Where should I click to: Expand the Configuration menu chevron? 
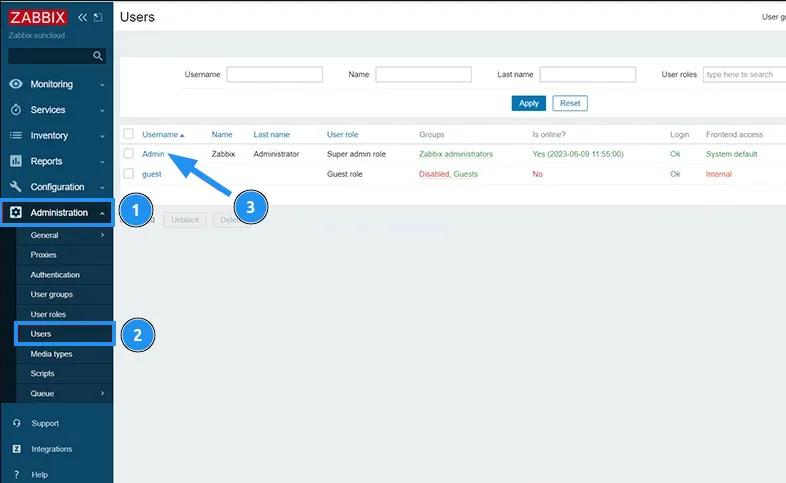click(102, 187)
